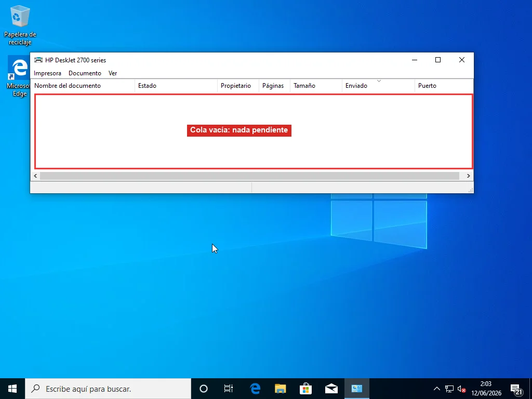Open the Impresora menu
The height and width of the screenshot is (399, 532).
[47, 73]
